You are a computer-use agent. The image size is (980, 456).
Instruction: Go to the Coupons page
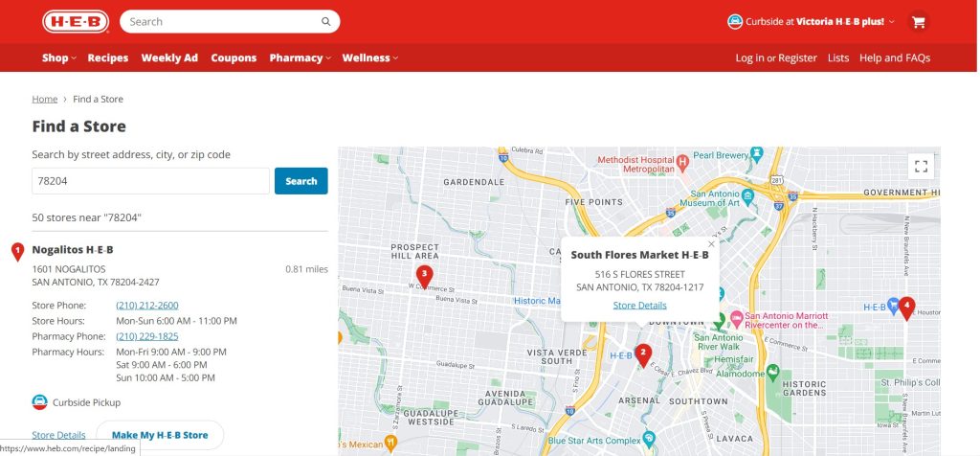coord(234,57)
